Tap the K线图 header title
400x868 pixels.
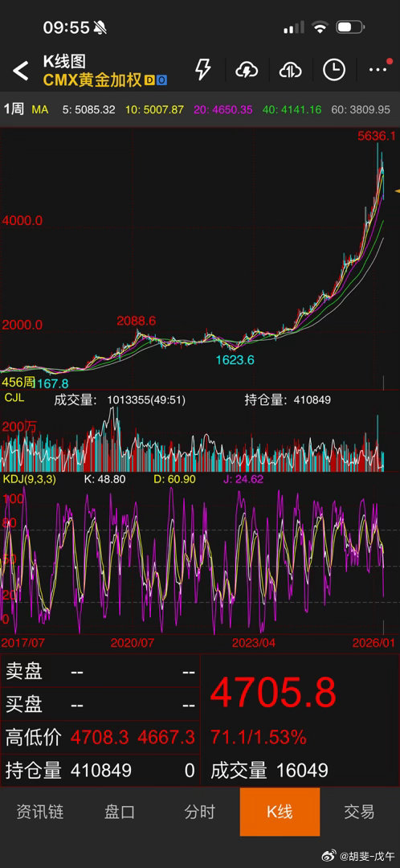point(64,61)
